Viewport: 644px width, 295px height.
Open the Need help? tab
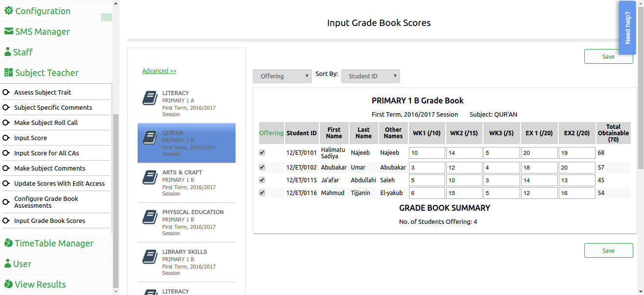click(627, 28)
